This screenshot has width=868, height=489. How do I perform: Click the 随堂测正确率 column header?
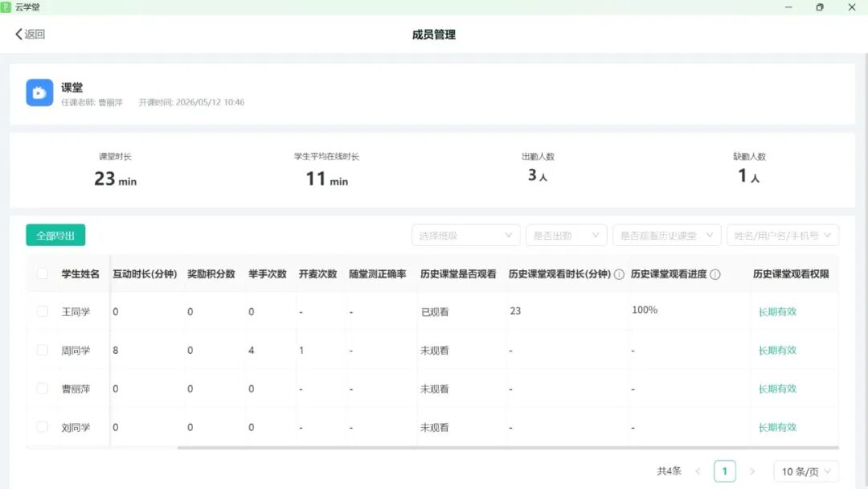click(378, 273)
